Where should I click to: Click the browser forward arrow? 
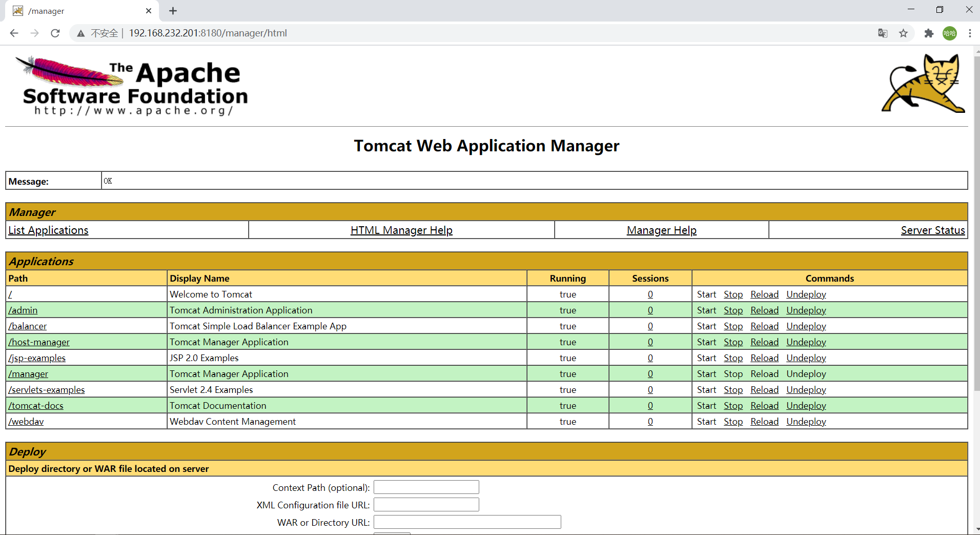34,33
